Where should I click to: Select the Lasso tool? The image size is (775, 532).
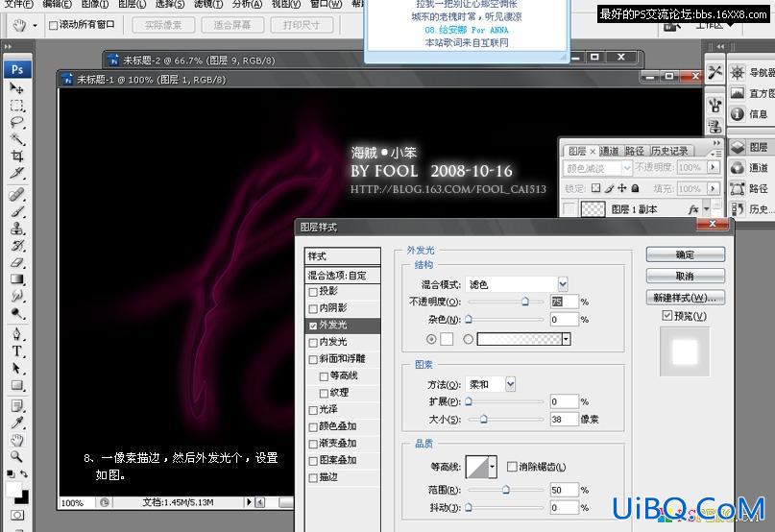[x=16, y=122]
